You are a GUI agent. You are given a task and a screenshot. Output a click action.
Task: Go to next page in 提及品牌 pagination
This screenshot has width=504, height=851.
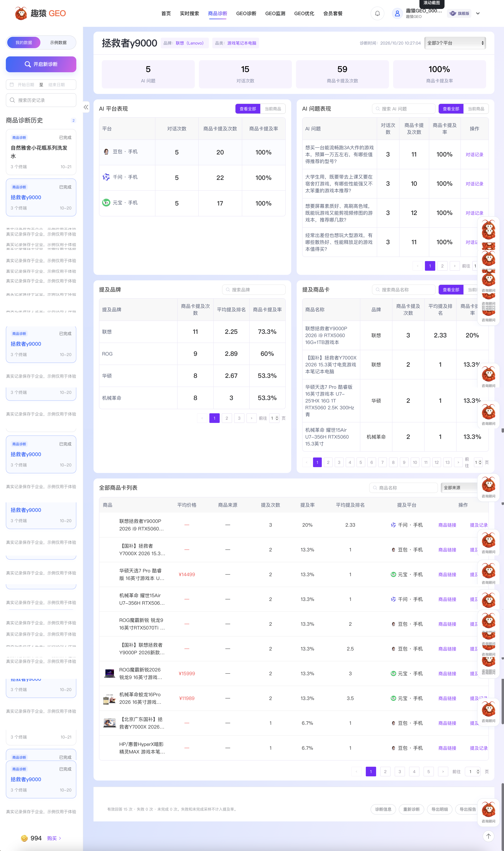pyautogui.click(x=252, y=418)
